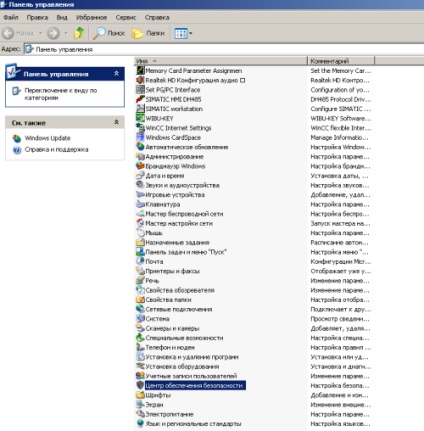Click the address bar field

pyautogui.click(x=224, y=49)
